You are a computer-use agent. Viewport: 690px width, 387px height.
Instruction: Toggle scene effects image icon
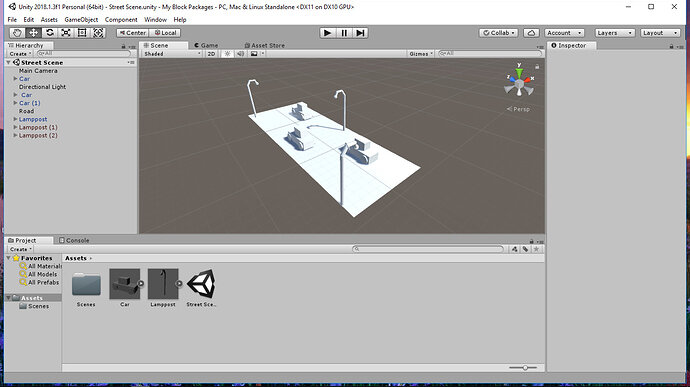[254, 54]
